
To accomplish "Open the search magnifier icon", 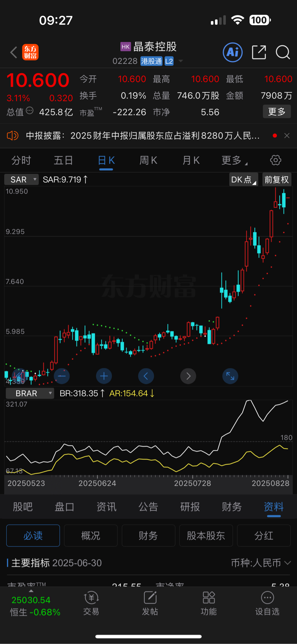I will pos(283,52).
